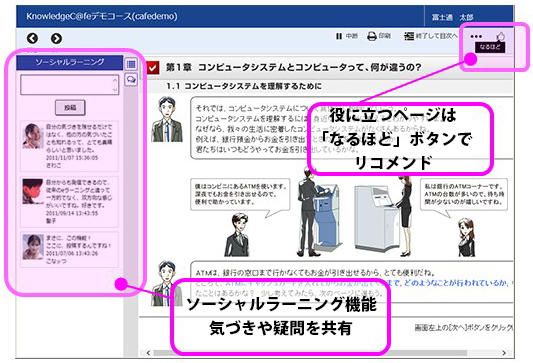
Task: Click the print (印刷) printer icon
Action: pyautogui.click(x=372, y=36)
